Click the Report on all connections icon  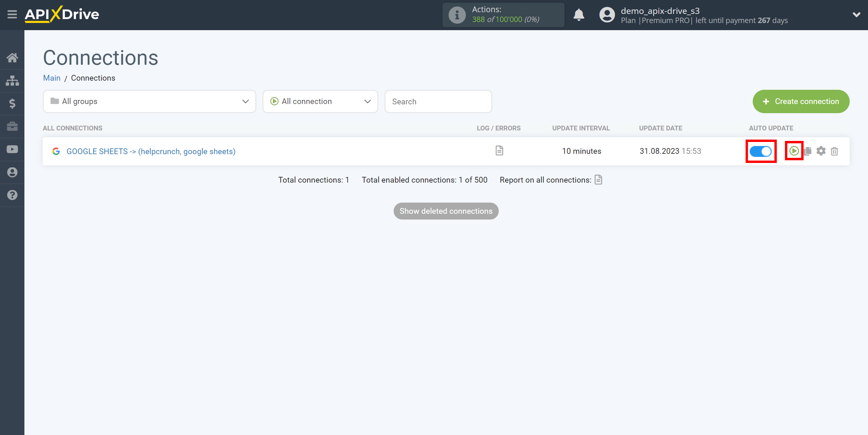599,179
